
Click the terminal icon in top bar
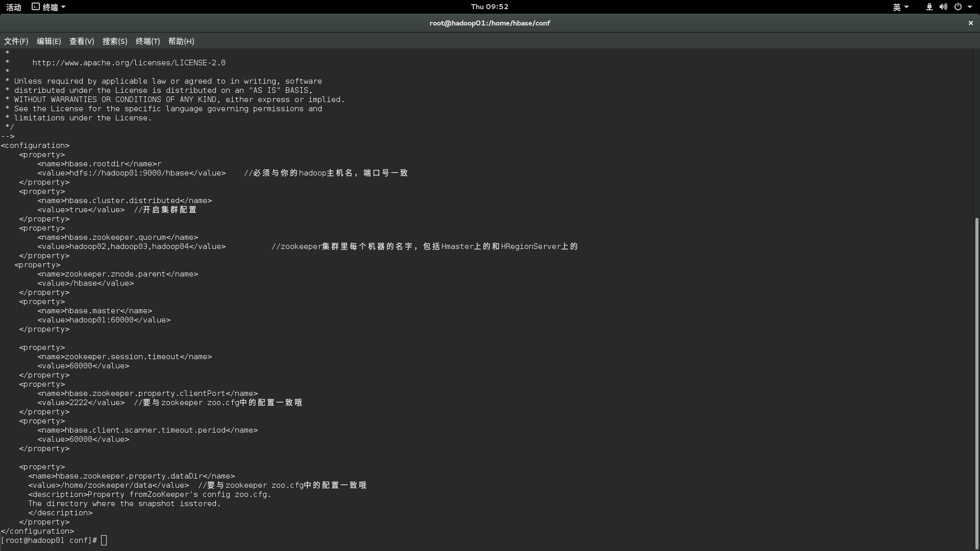click(x=35, y=7)
